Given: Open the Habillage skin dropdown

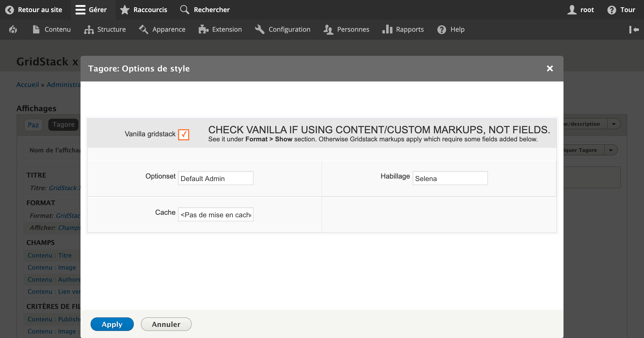Looking at the screenshot, I should pos(450,178).
